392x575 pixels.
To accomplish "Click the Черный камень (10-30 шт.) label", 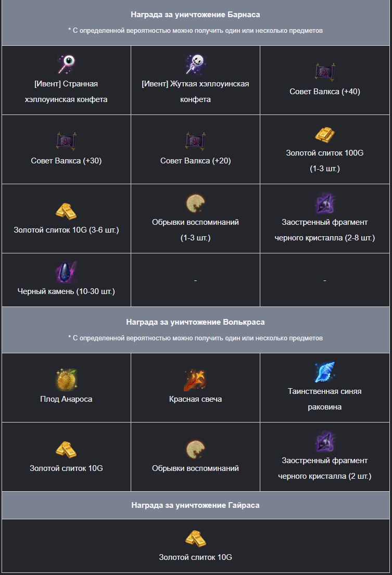I will tap(66, 291).
